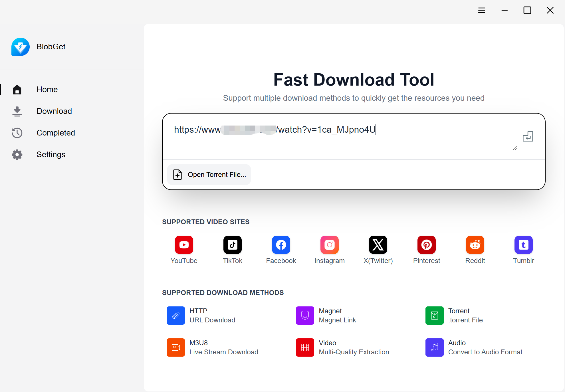The height and width of the screenshot is (392, 565).
Task: Select the Tumblr site icon
Action: click(523, 245)
